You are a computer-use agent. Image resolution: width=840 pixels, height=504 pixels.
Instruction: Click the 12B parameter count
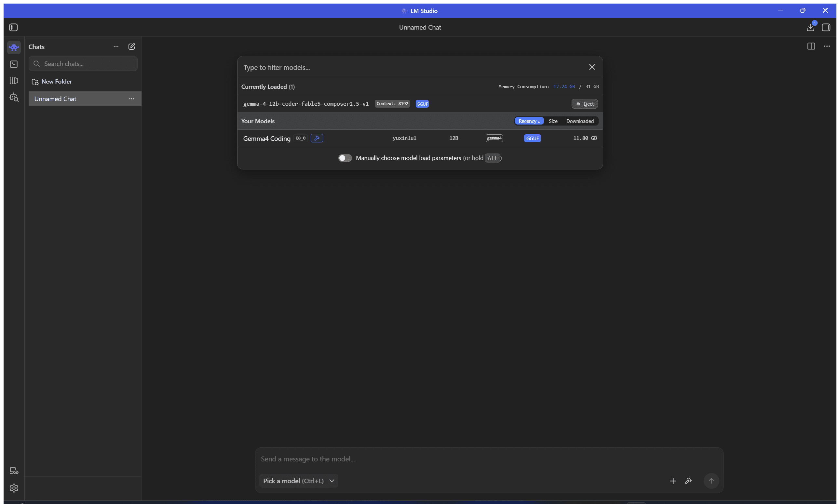(x=454, y=138)
